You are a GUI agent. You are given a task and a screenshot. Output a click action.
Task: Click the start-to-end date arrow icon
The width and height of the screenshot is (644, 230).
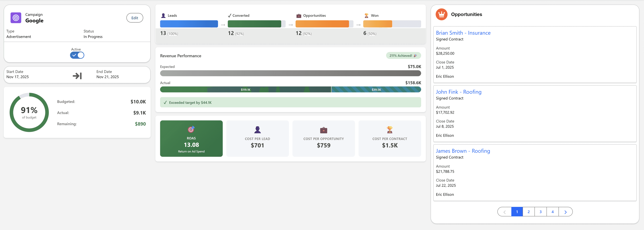[x=77, y=76]
